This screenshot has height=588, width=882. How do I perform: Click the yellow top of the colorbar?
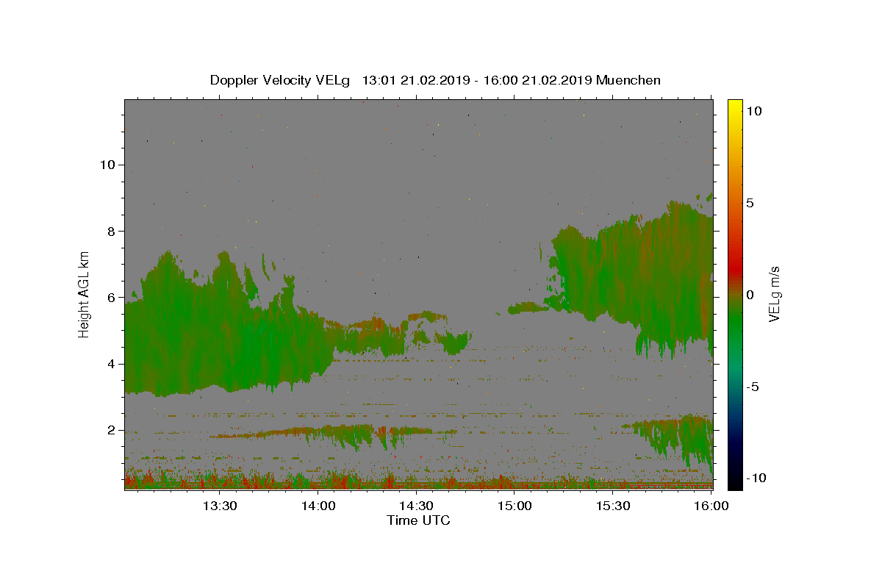click(735, 107)
